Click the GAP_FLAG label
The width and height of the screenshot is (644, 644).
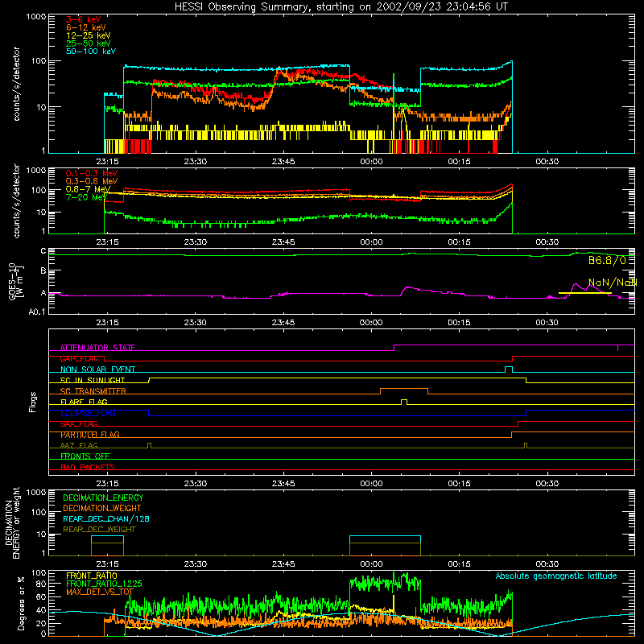click(80, 358)
